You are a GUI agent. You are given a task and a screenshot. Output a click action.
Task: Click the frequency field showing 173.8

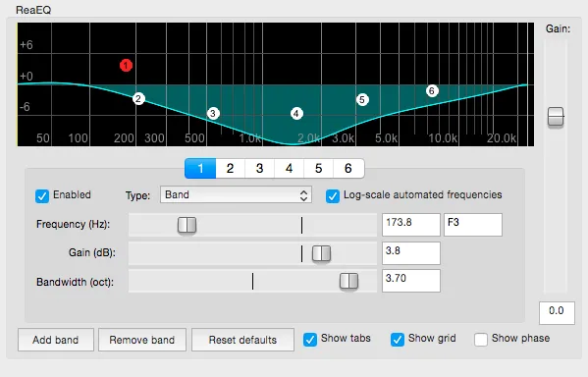pos(411,225)
